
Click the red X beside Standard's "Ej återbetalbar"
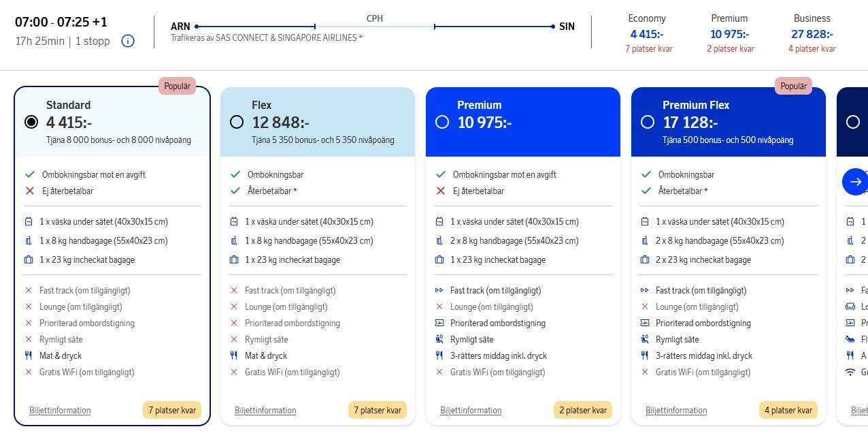[29, 191]
